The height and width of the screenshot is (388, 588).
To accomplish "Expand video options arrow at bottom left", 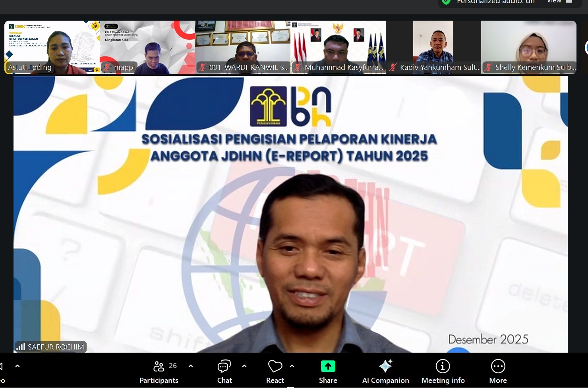I will tap(17, 366).
